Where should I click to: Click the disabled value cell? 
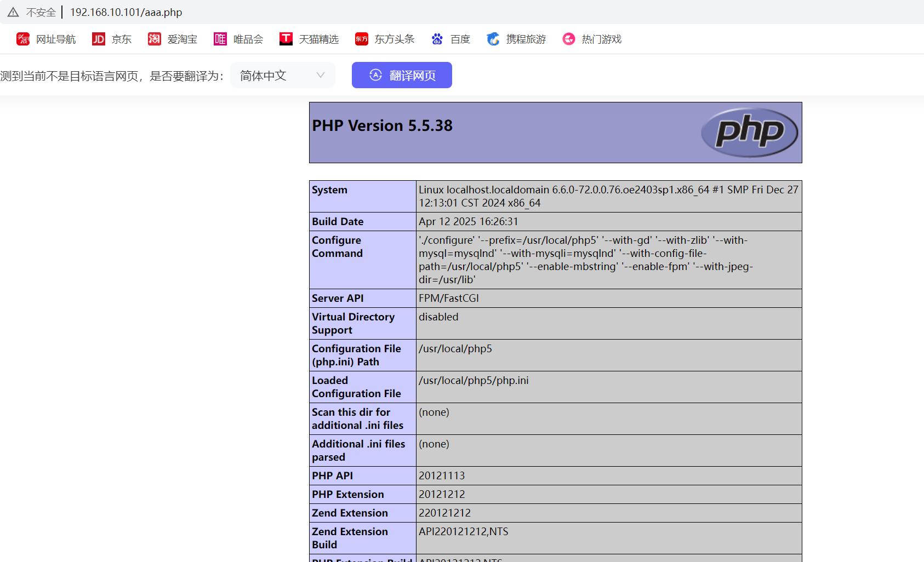click(609, 323)
